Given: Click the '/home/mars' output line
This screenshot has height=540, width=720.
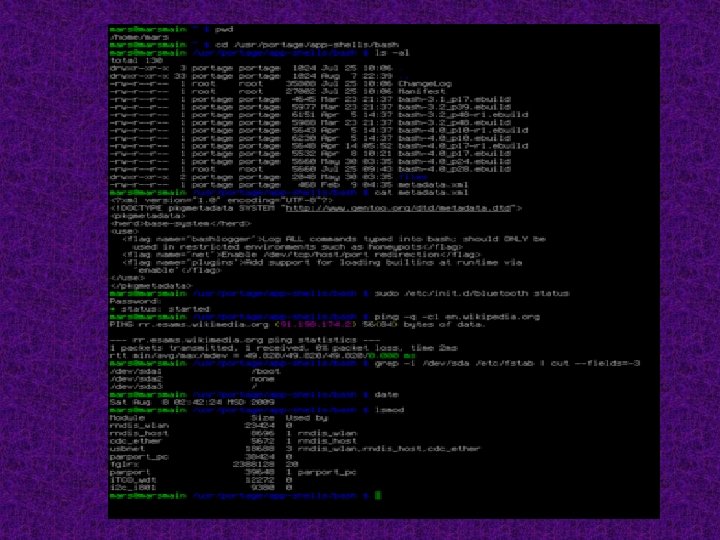Looking at the screenshot, I should pyautogui.click(x=140, y=38).
